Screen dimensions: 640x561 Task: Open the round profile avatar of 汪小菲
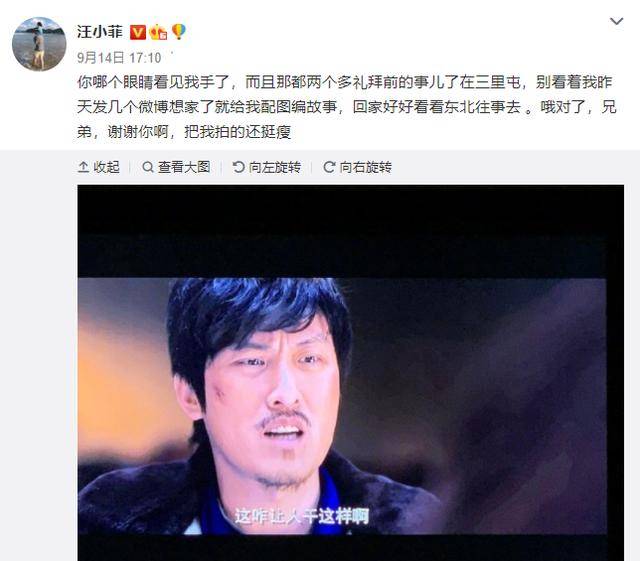[39, 44]
